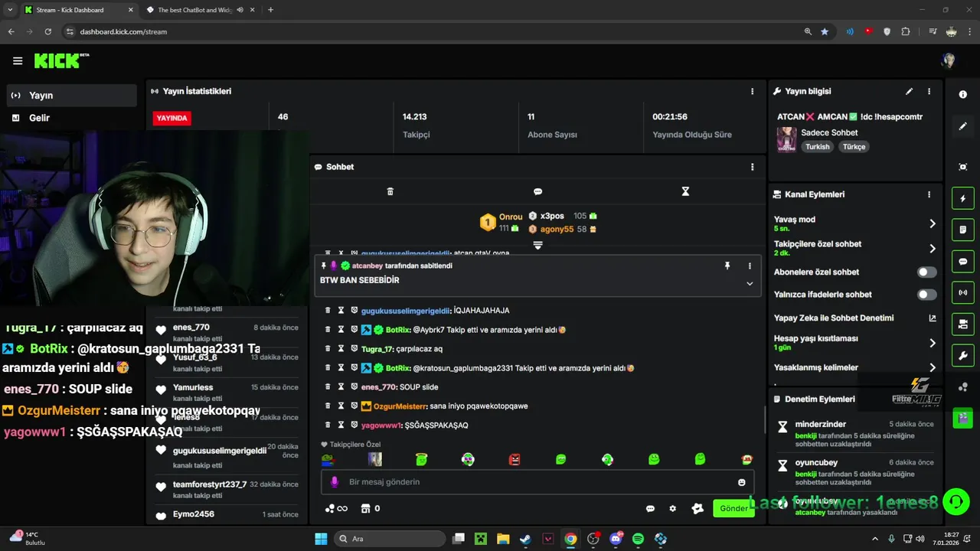980x551 pixels.
Task: Click the chat scrollbar thumb
Action: 765,419
